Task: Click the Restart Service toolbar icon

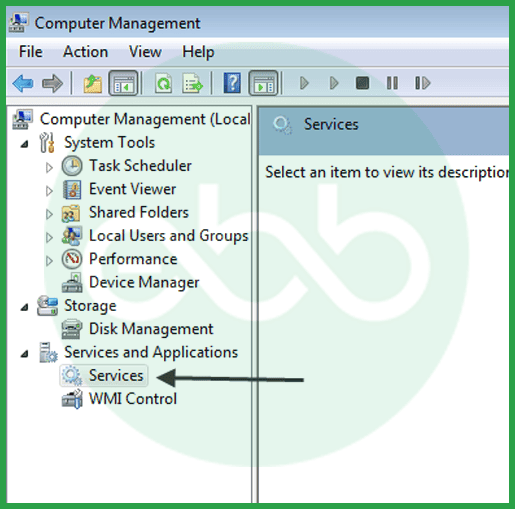Action: [422, 83]
